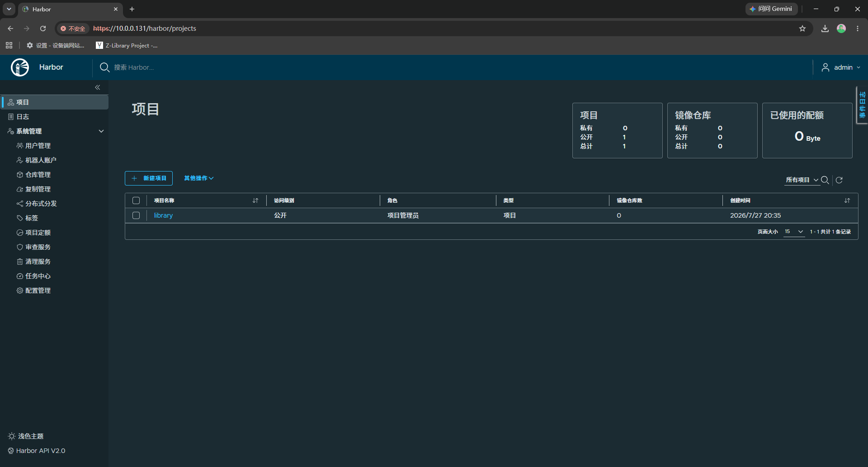Image resolution: width=868 pixels, height=467 pixels.
Task: Open 分布式分发 distribution page
Action: pos(41,204)
